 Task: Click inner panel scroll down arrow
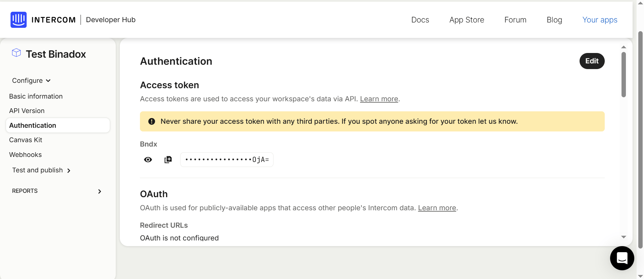624,237
